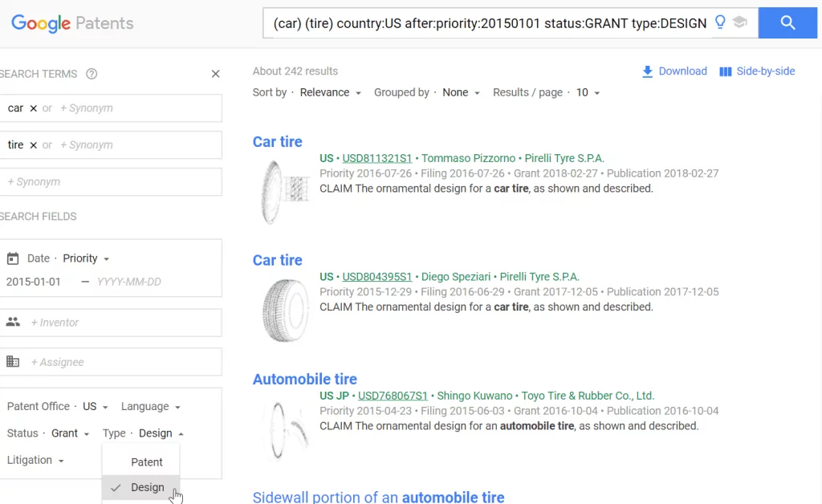Click the main search query input field
The height and width of the screenshot is (504, 822).
(490, 23)
